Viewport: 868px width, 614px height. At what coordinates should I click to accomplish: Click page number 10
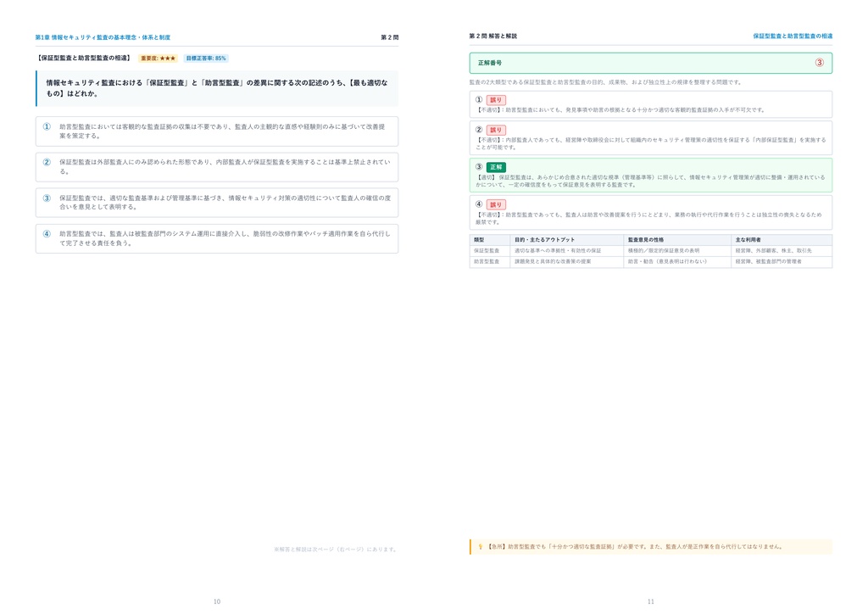coord(217,601)
